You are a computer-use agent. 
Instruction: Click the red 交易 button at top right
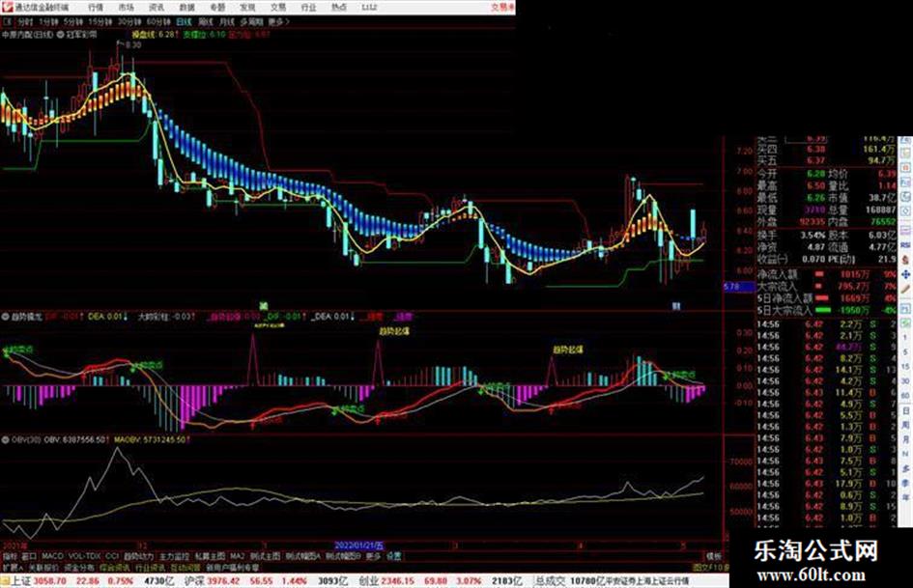[502, 8]
